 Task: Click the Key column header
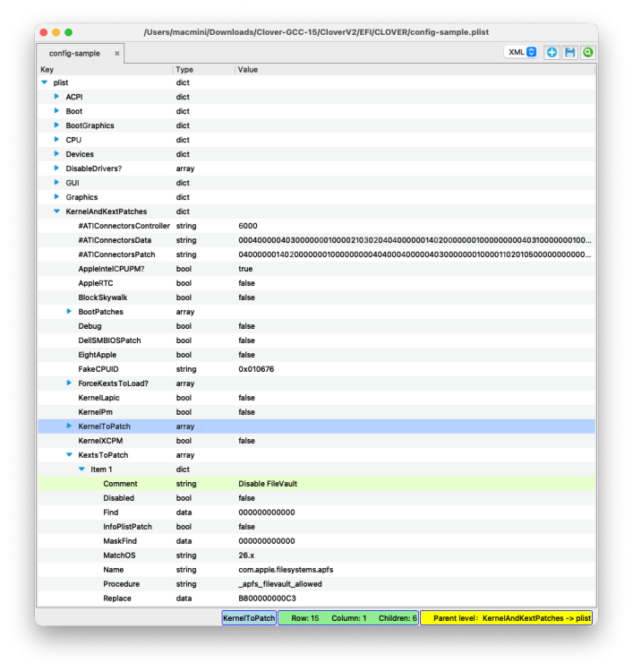[x=106, y=69]
